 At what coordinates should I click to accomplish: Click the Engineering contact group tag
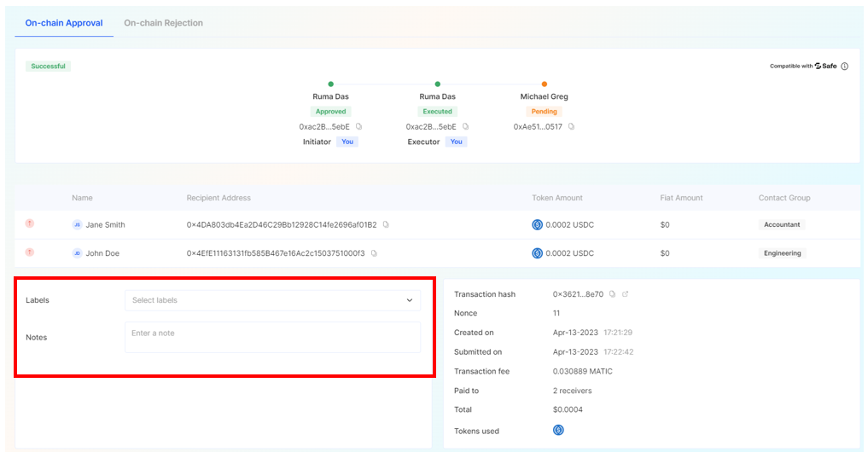[x=783, y=253]
